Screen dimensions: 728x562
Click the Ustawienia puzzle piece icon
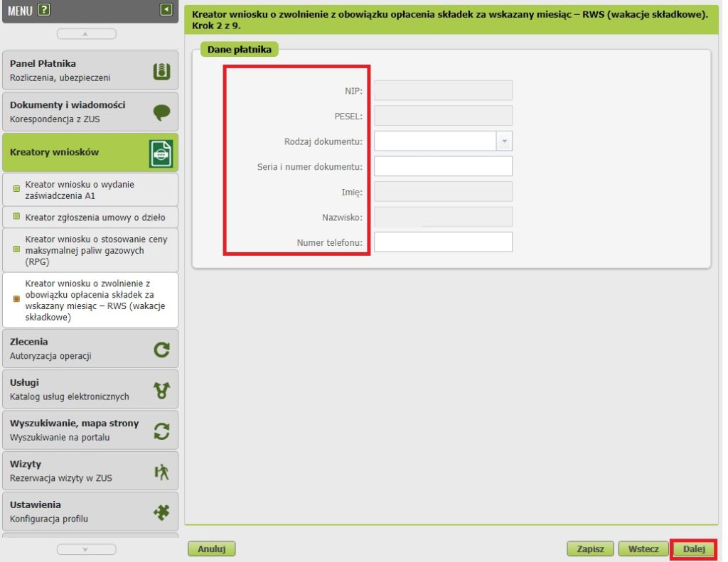pos(162,512)
